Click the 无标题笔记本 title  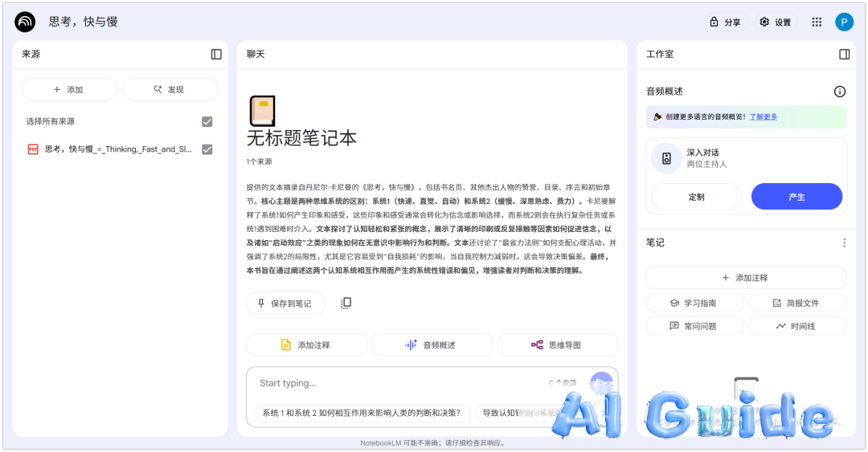pyautogui.click(x=301, y=138)
